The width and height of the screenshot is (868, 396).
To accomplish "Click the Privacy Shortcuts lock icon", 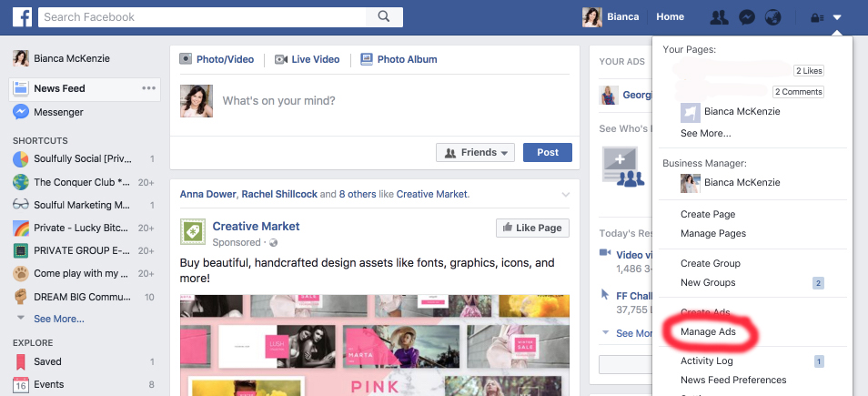I will 816,17.
